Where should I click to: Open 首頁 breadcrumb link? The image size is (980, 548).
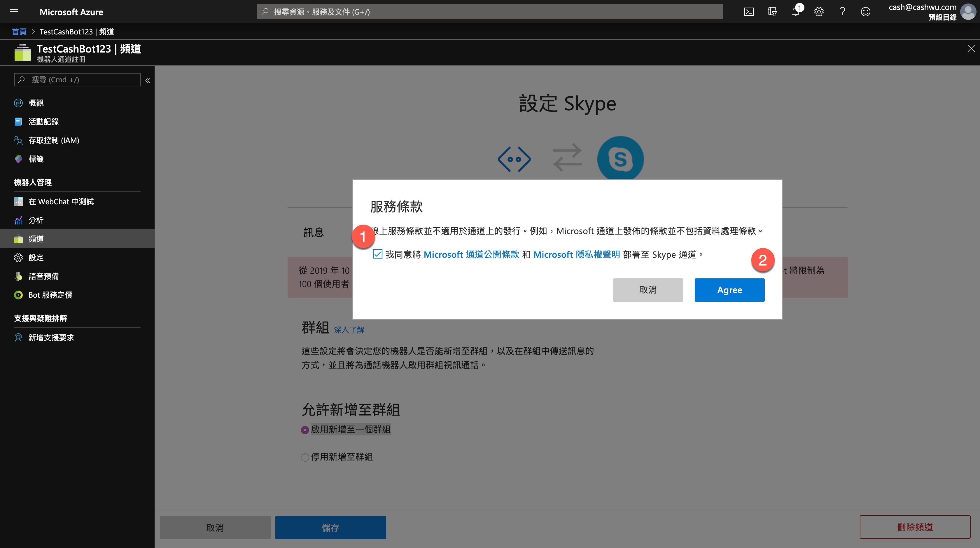[19, 32]
